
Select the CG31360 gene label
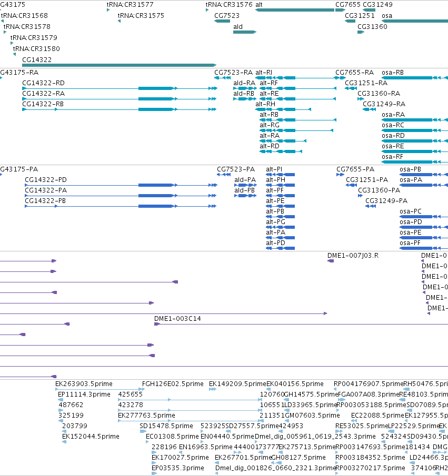tap(372, 27)
